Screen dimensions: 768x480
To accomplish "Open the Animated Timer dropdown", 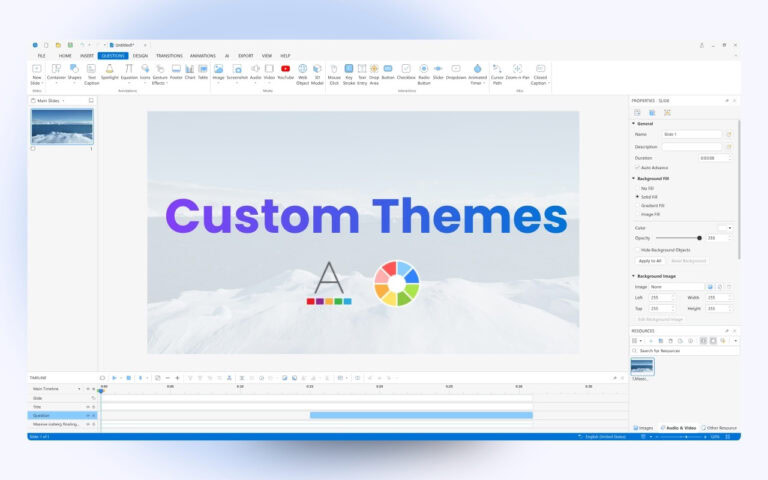I will tap(484, 83).
